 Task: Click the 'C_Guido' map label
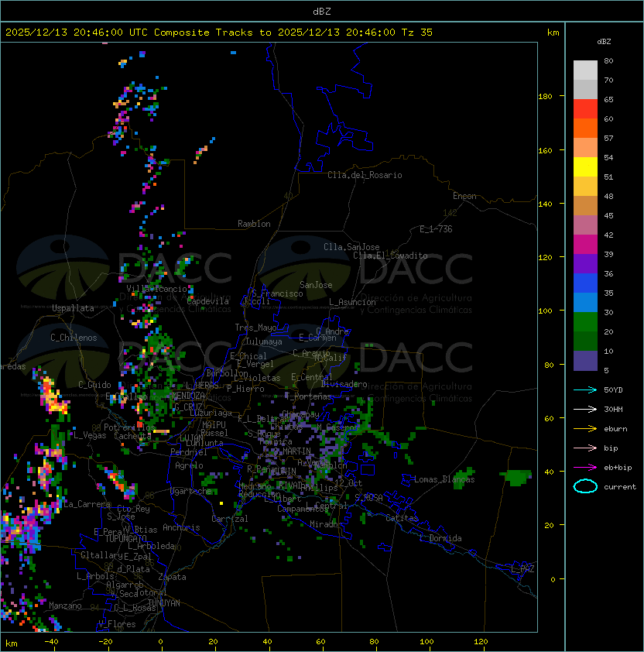(x=94, y=385)
